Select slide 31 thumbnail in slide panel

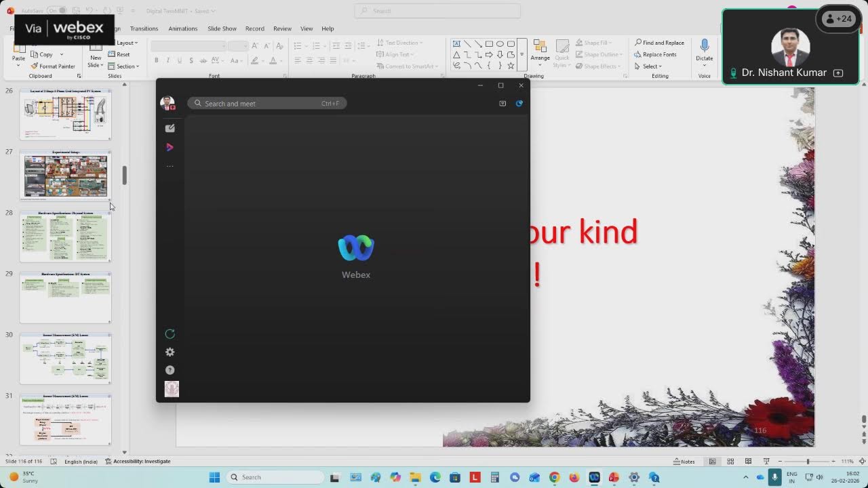click(x=65, y=420)
